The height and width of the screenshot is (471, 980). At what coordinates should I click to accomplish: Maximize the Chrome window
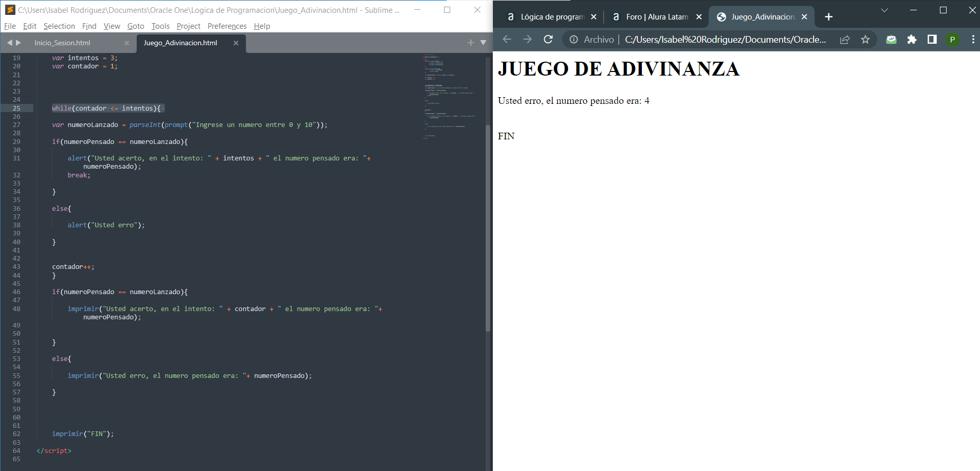[943, 10]
